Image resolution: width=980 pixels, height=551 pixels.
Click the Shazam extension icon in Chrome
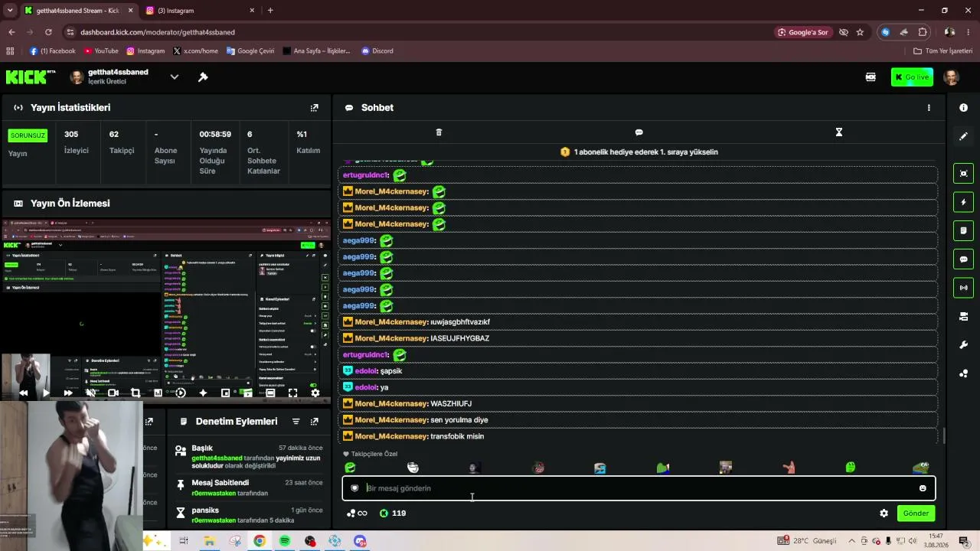coord(885,32)
